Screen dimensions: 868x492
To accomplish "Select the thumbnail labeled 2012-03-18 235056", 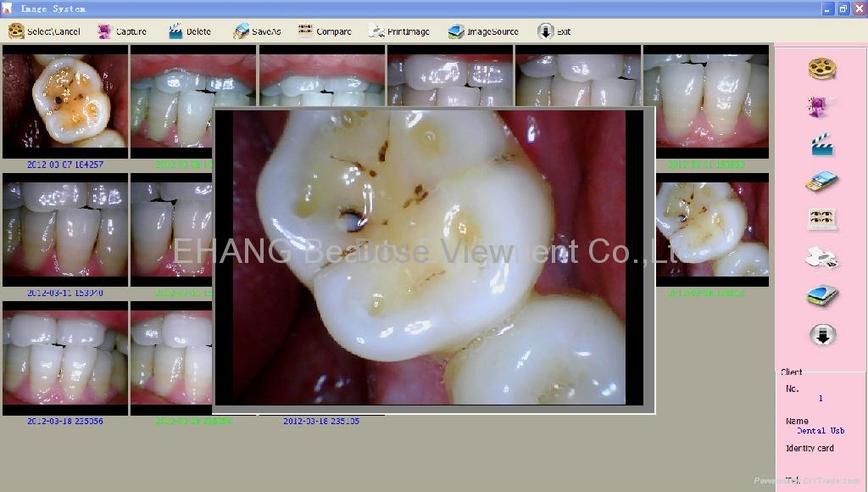I will click(65, 359).
